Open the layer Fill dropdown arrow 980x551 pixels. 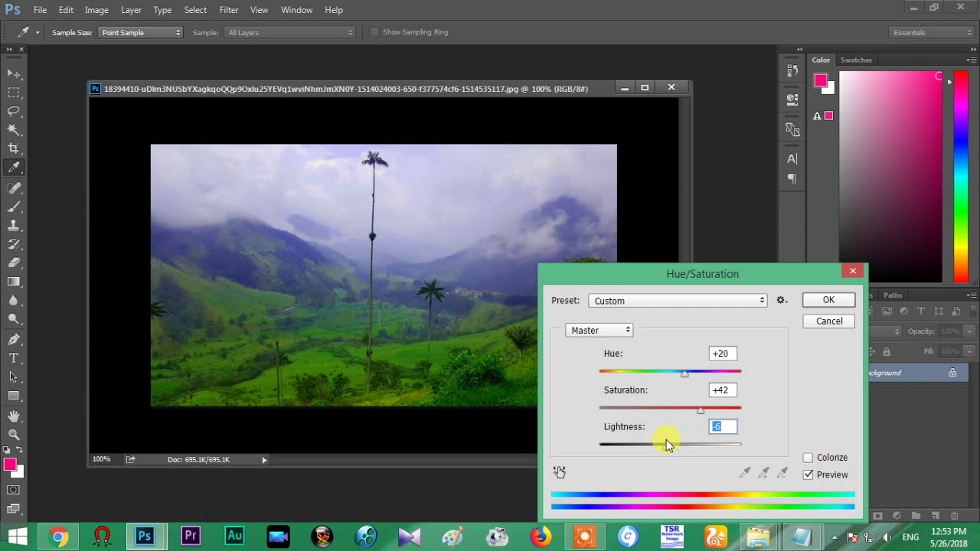click(969, 351)
